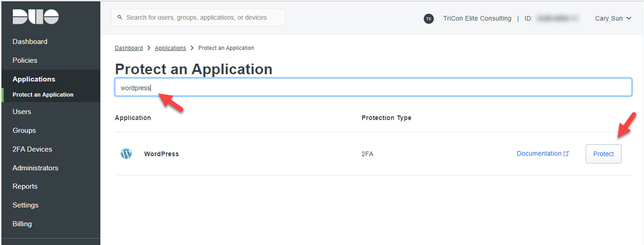Click the Protect an Application page heading
The height and width of the screenshot is (245, 644).
(193, 69)
